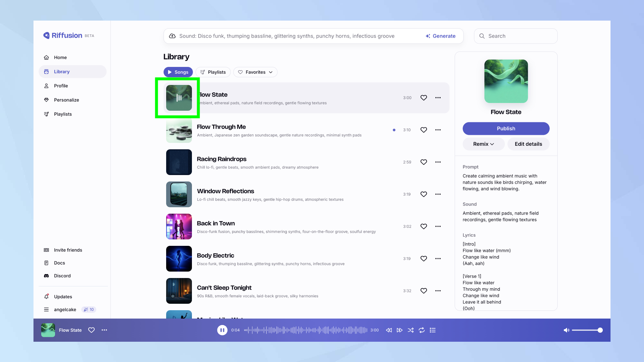Viewport: 644px width, 362px height.
Task: Click the Publish button
Action: click(506, 128)
